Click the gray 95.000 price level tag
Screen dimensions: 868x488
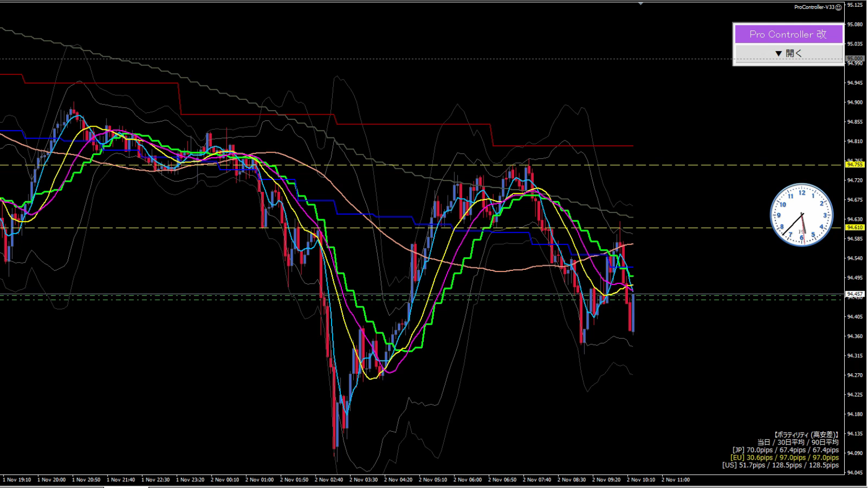[x=855, y=58]
